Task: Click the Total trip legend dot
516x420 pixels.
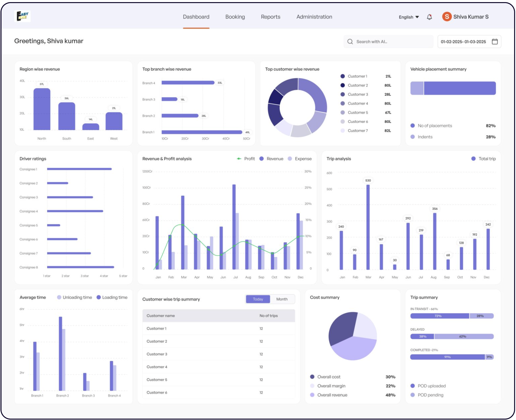Action: (473, 159)
